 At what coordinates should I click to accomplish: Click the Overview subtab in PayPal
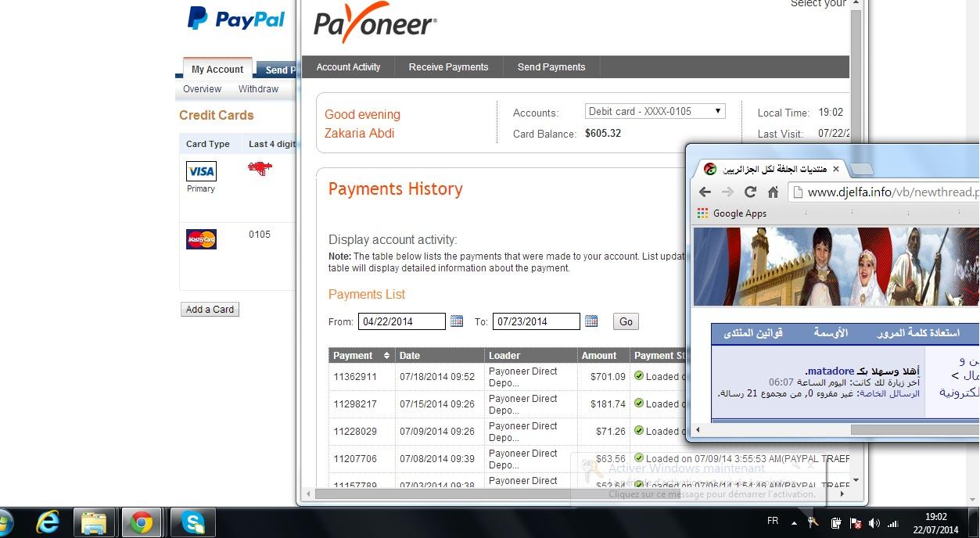(x=202, y=89)
